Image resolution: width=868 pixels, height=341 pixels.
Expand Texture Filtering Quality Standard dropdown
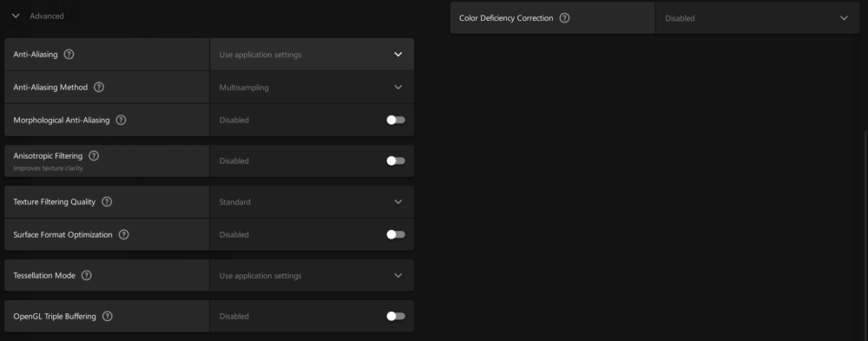(x=312, y=201)
